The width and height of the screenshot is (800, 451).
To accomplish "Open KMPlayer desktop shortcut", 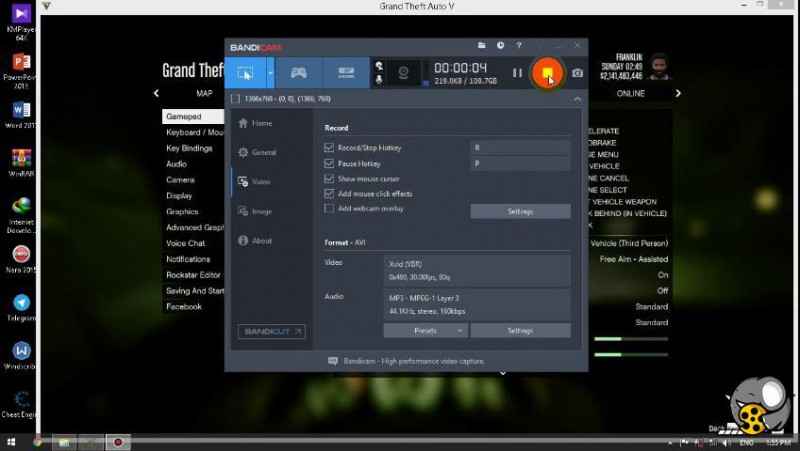I will click(x=21, y=22).
